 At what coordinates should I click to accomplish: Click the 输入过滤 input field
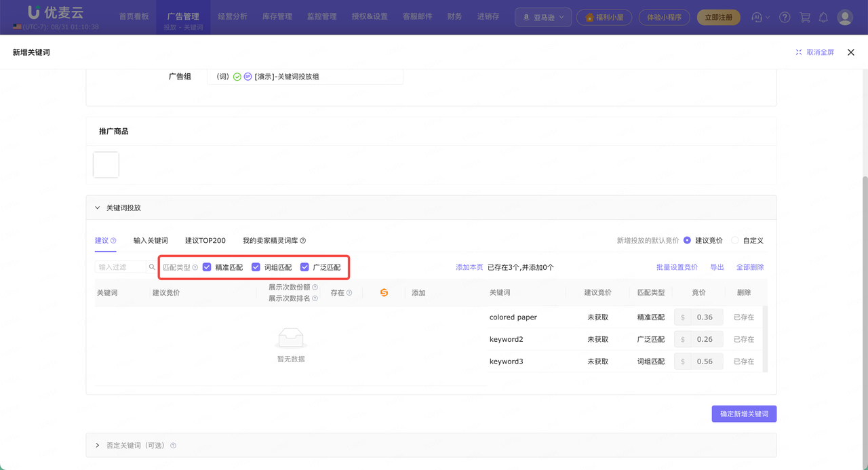(121, 267)
